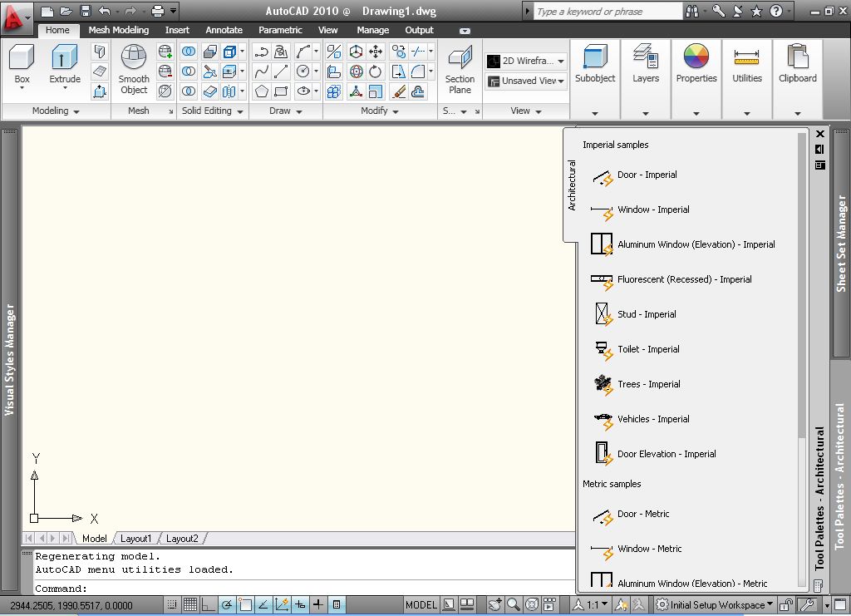Click the Extrude tool icon
Screen dimensions: 851x616
coord(64,58)
